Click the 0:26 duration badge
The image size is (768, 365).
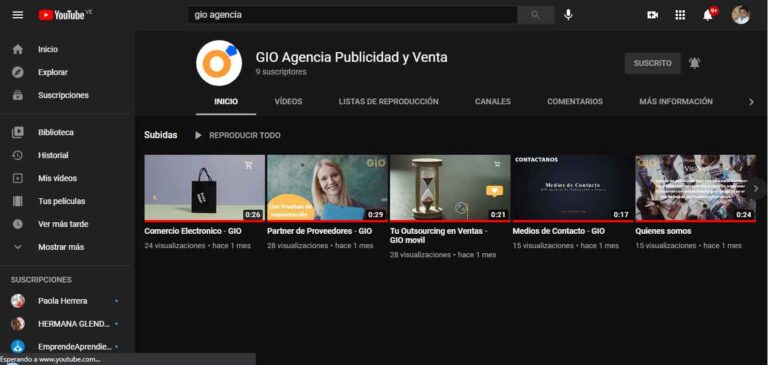coord(253,215)
